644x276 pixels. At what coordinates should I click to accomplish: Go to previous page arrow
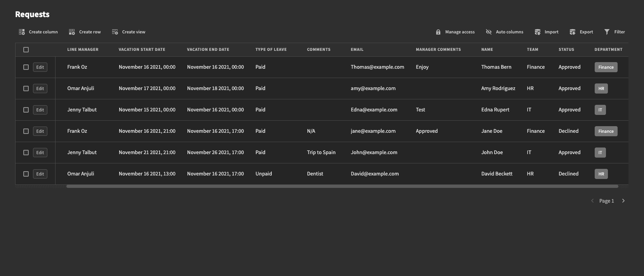(x=592, y=201)
